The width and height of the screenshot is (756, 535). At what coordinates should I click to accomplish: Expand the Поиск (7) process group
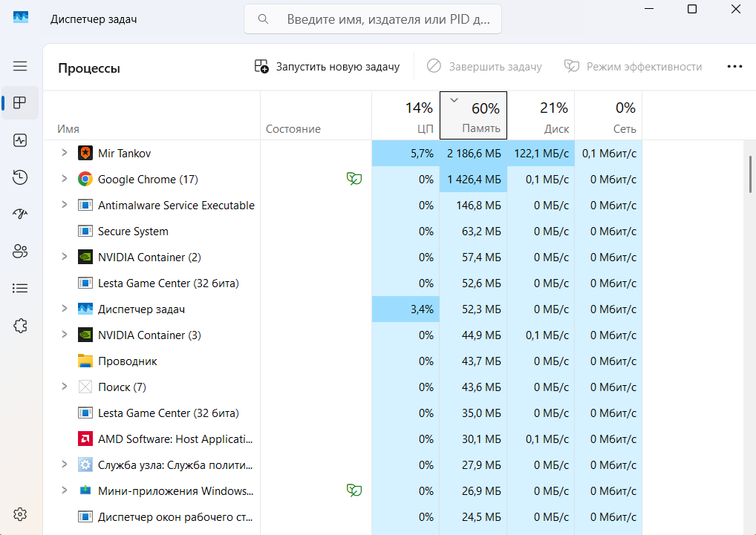click(64, 387)
